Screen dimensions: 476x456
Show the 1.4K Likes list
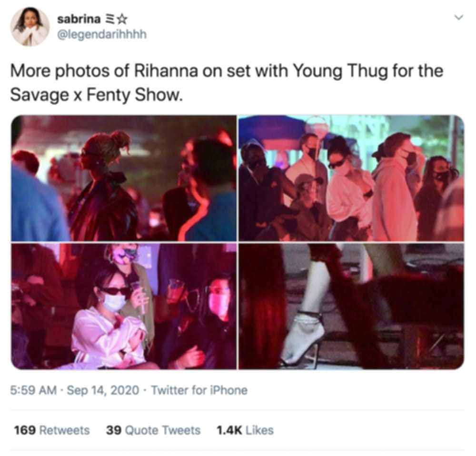(245, 430)
